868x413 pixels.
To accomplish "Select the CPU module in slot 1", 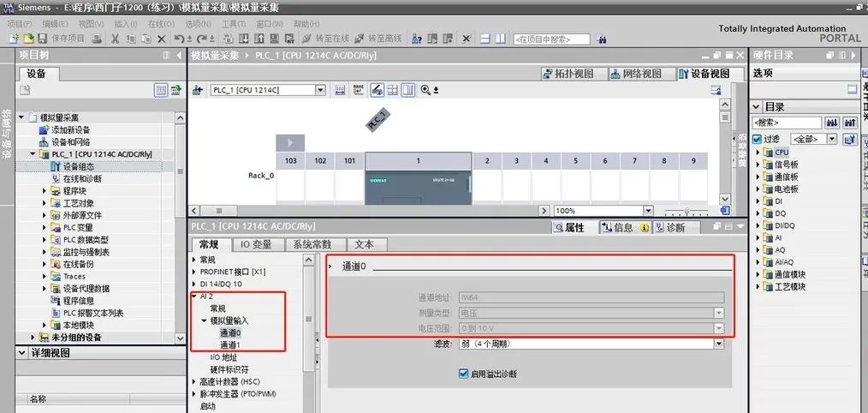I will [x=418, y=188].
